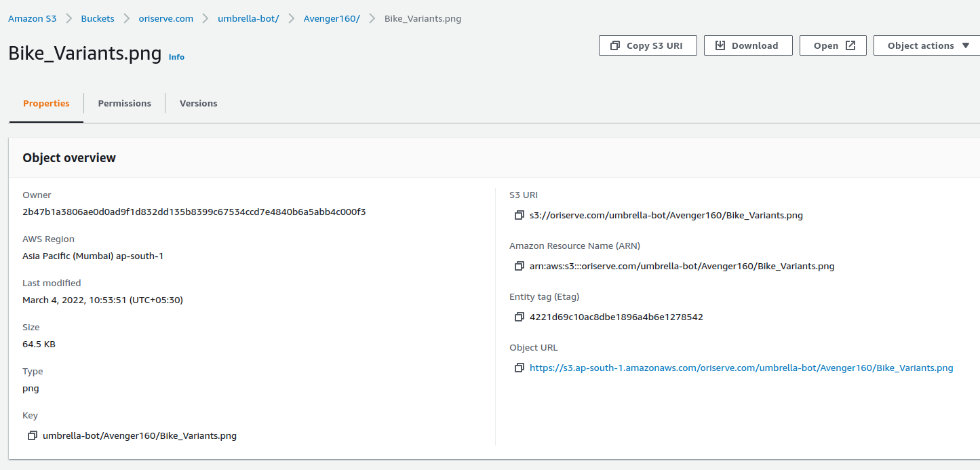Copy the Entity tag value icon
The height and width of the screenshot is (470, 980).
[x=519, y=317]
